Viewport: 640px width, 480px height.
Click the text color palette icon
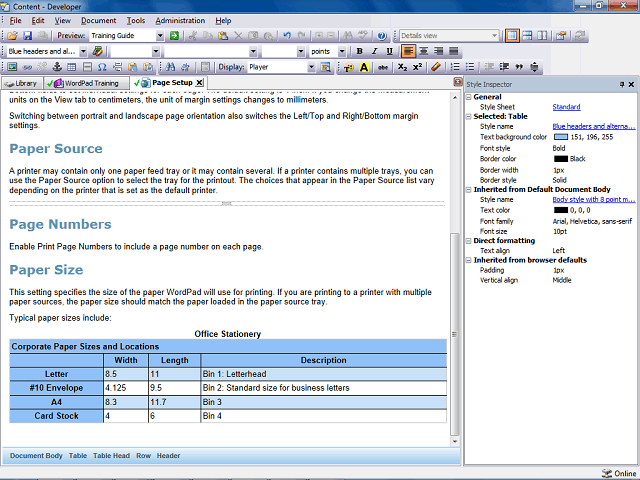pos(349,67)
